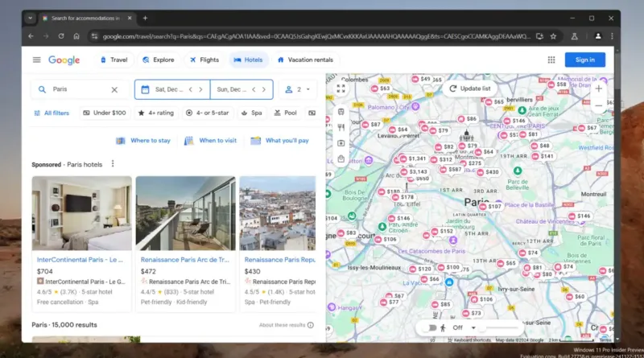Toggle the Pool filter chip

286,113
